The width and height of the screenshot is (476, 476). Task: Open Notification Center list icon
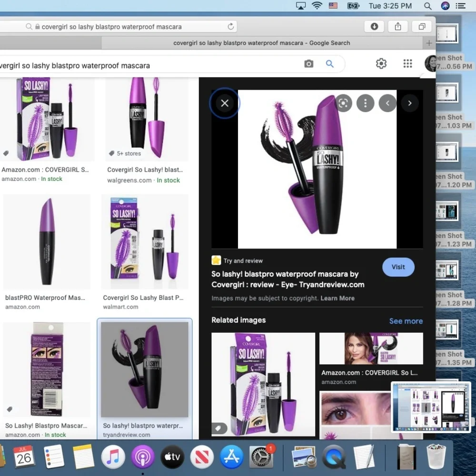click(x=460, y=6)
